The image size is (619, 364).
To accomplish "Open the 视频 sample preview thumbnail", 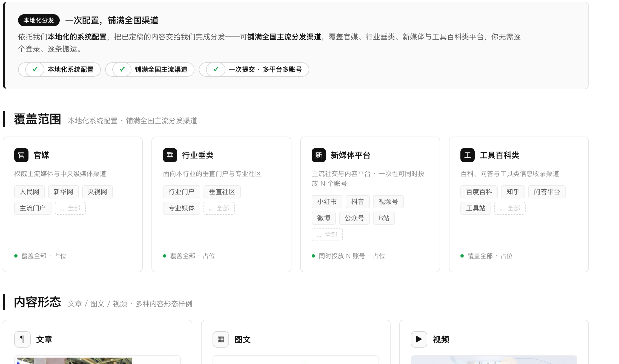I will [x=494, y=360].
